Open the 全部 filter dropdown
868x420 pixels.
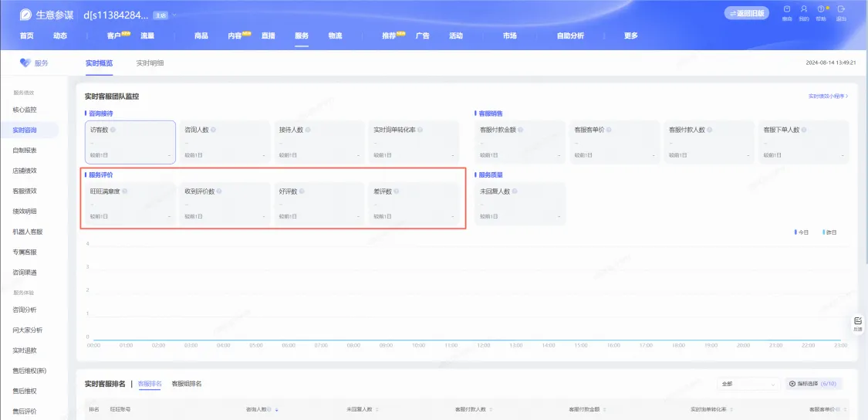click(x=748, y=384)
